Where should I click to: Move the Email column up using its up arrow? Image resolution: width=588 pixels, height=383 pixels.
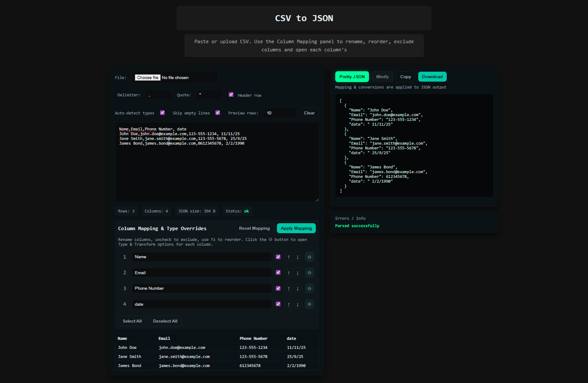coord(289,272)
